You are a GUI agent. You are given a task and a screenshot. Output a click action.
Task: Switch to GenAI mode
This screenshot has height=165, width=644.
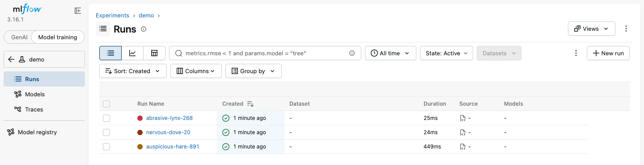point(19,37)
